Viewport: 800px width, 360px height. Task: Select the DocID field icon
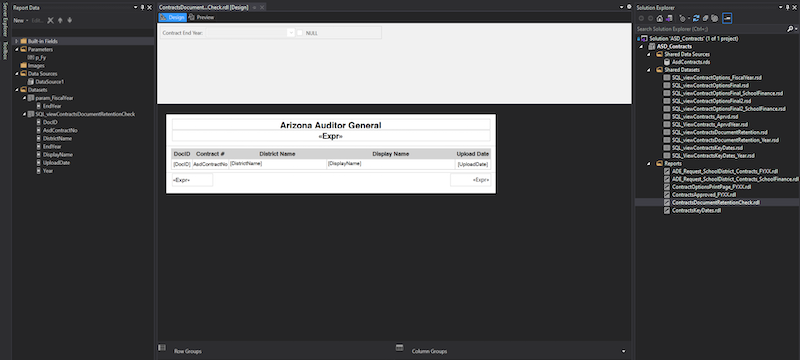point(38,122)
